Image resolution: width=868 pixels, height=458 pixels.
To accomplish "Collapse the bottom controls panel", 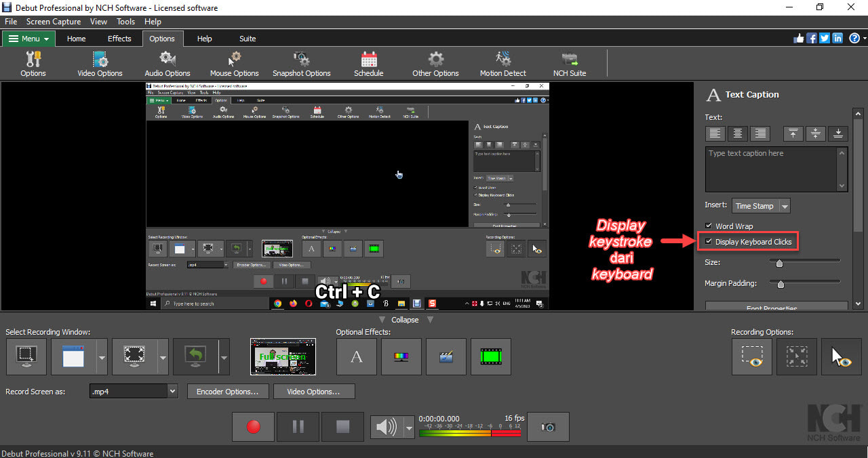I will coord(405,320).
